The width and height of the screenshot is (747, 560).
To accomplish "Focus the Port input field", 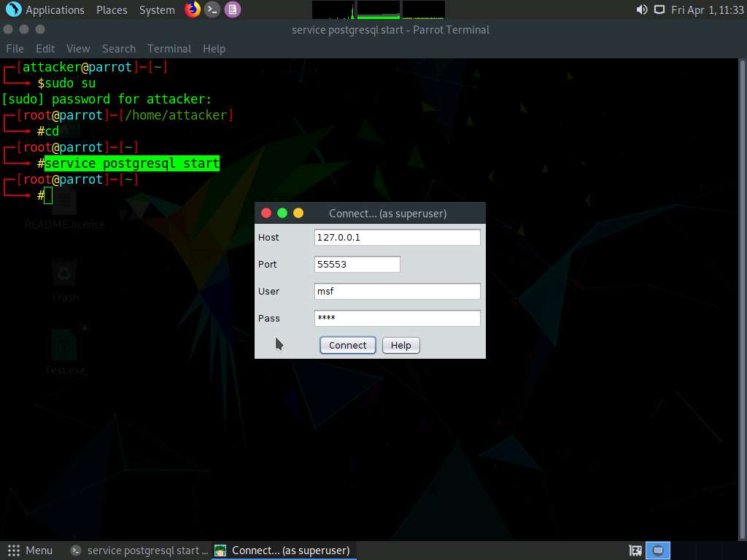I will [x=357, y=264].
